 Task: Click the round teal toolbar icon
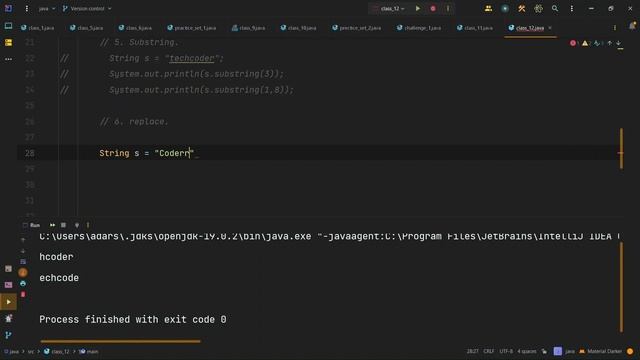pyautogui.click(x=505, y=8)
